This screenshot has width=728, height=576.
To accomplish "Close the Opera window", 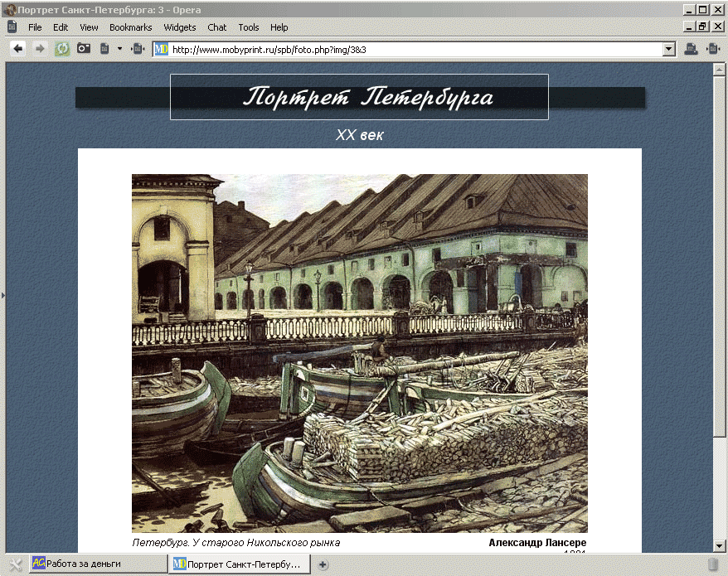I will pos(717,10).
